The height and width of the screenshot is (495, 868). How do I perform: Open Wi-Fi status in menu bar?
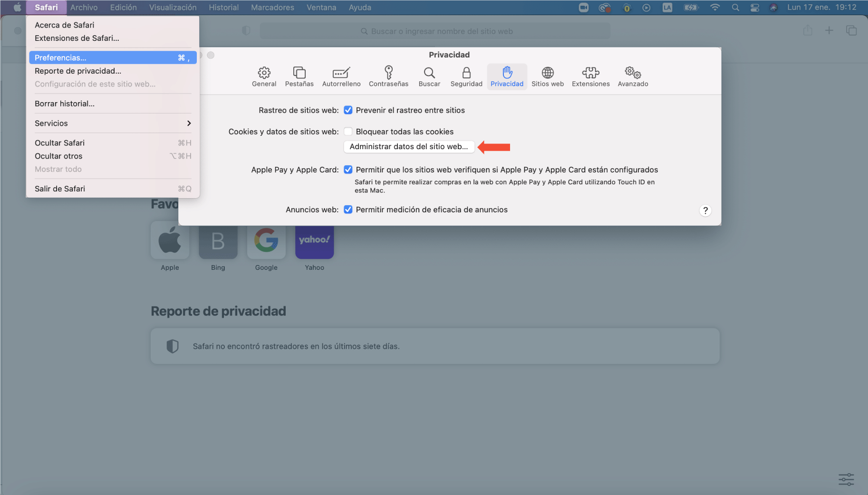(x=714, y=8)
